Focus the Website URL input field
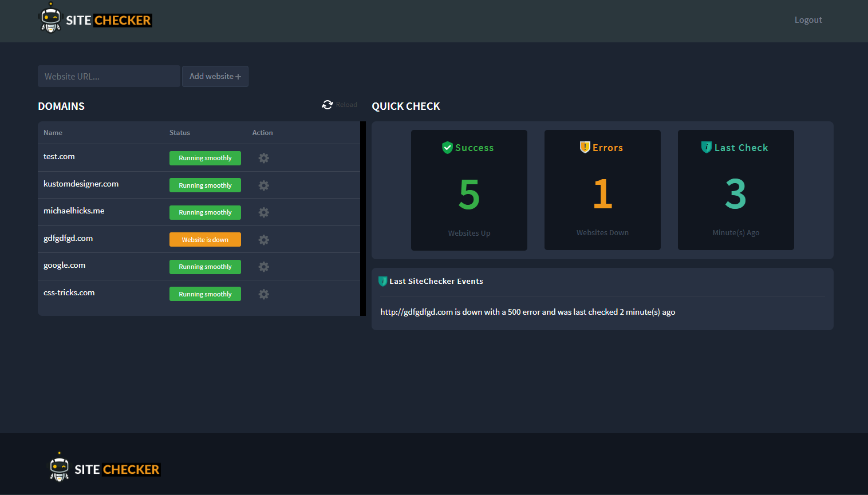The width and height of the screenshot is (868, 495). tap(109, 76)
